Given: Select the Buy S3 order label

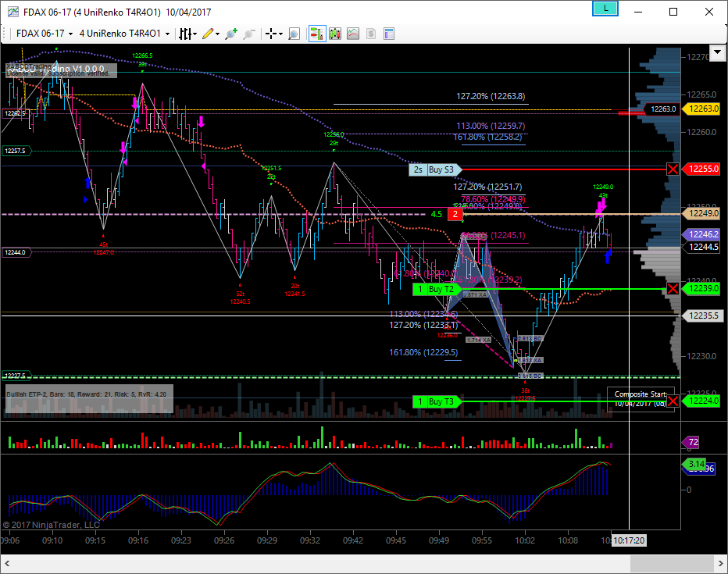Looking at the screenshot, I should click(436, 169).
